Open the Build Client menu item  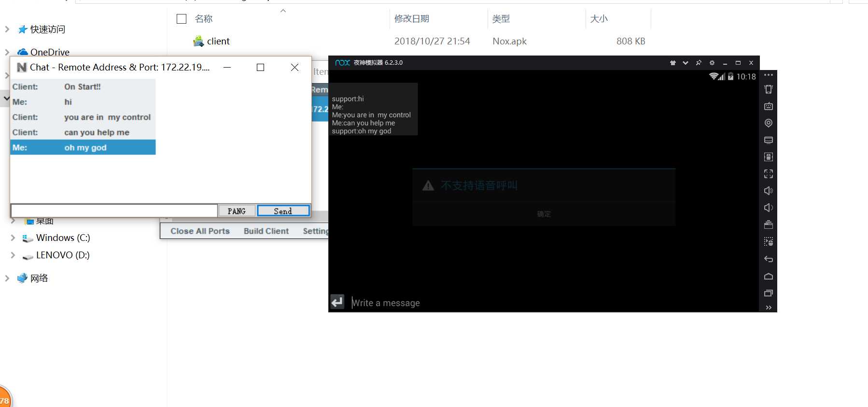[266, 231]
